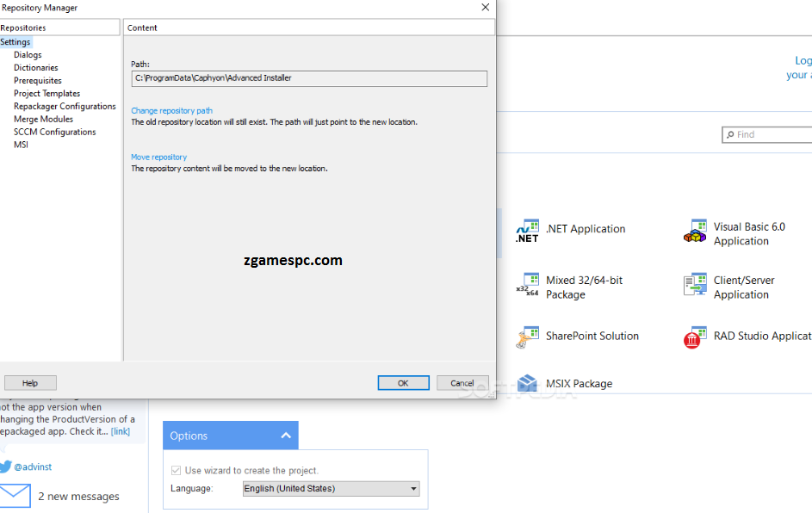Select Settings in Repositories tree
Screen dimensions: 812x513
click(15, 42)
